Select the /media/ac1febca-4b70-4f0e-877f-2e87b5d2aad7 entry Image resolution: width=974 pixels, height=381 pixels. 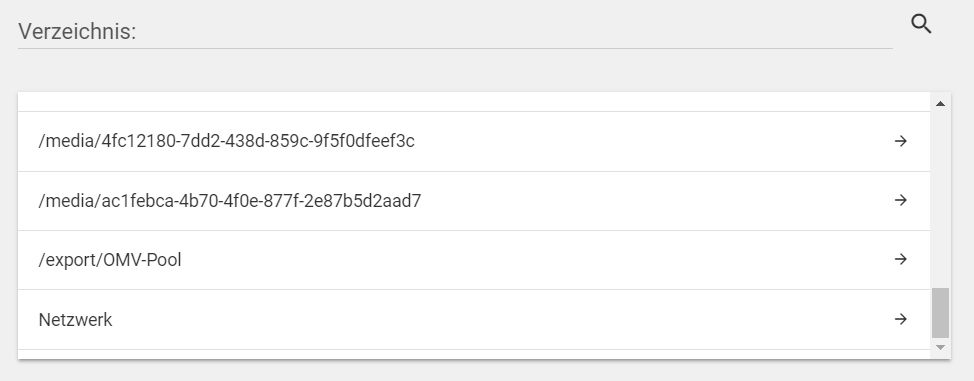pyautogui.click(x=474, y=201)
